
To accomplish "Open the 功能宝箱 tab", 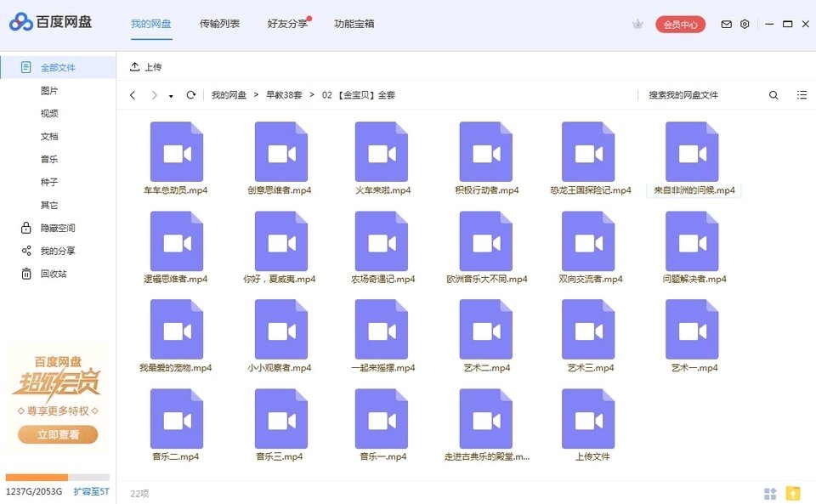I will pos(354,24).
